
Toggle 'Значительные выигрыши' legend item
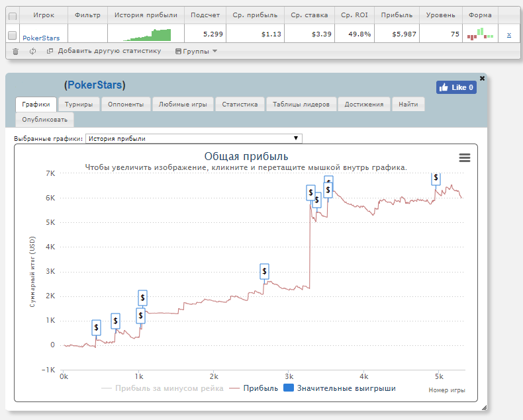coord(340,388)
